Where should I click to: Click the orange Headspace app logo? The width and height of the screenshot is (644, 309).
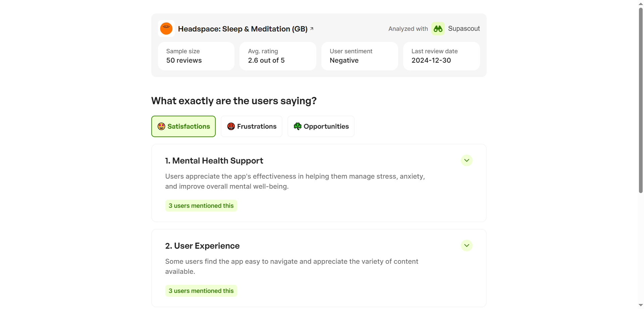[x=166, y=28]
